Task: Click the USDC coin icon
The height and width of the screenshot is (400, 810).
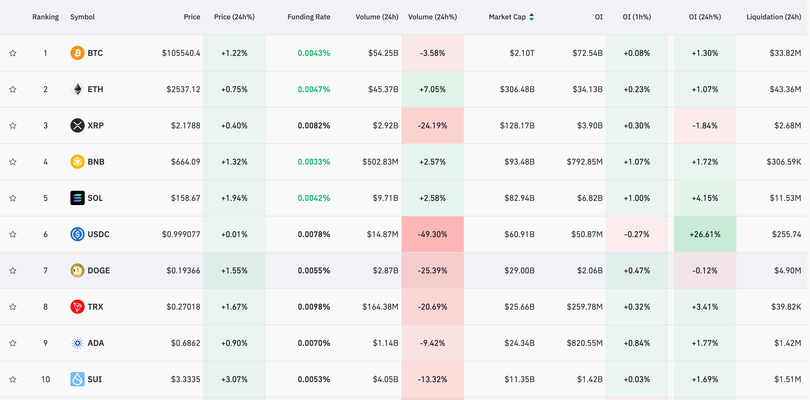Action: pyautogui.click(x=77, y=235)
